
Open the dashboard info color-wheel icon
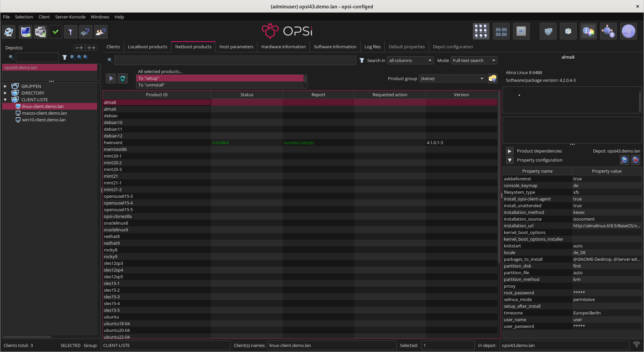pyautogui.click(x=588, y=32)
